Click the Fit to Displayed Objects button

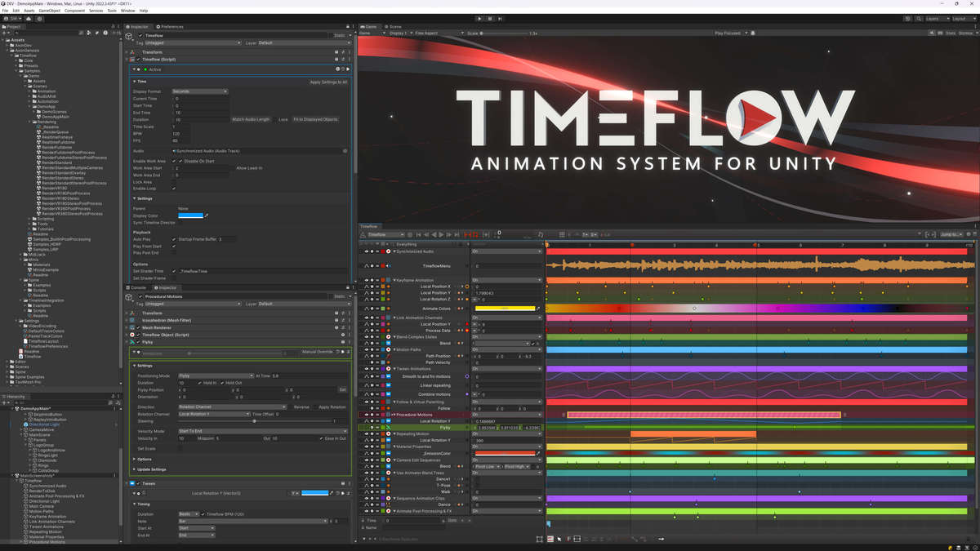click(315, 119)
